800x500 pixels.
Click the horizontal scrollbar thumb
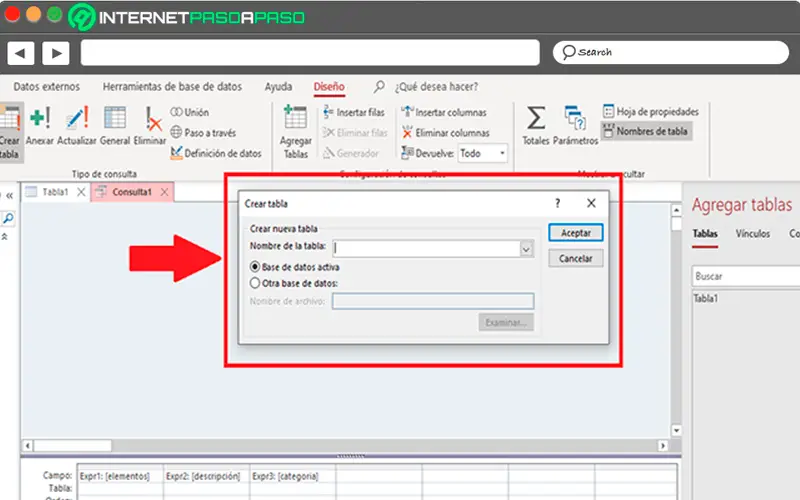tap(72, 446)
